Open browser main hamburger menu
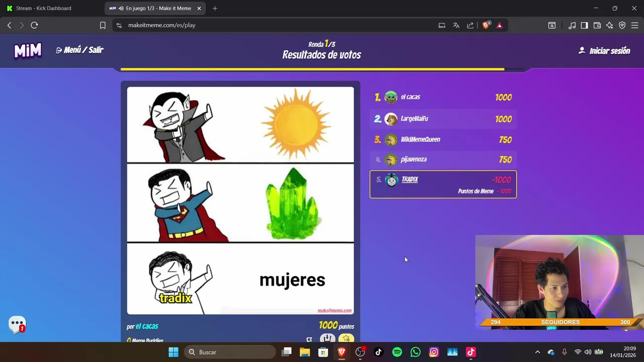Screen dimensions: 644x362 (634, 25)
